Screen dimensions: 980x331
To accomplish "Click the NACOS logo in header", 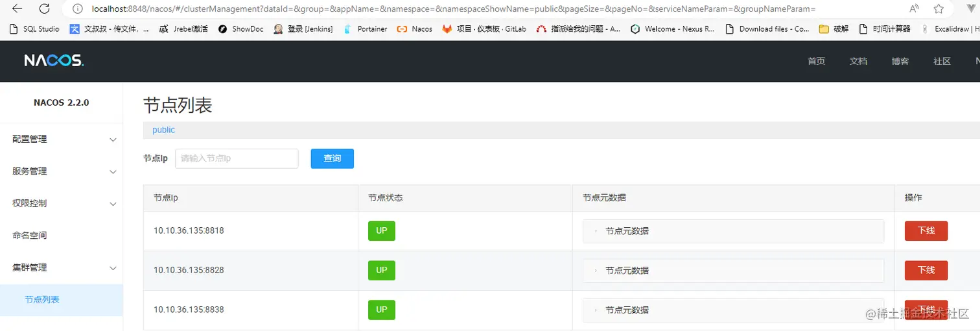I will pos(54,61).
